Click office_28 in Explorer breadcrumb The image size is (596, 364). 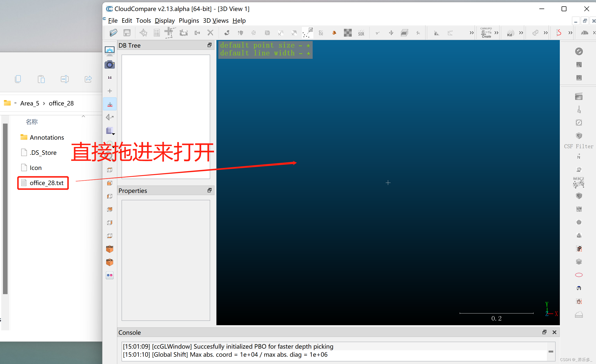click(61, 103)
